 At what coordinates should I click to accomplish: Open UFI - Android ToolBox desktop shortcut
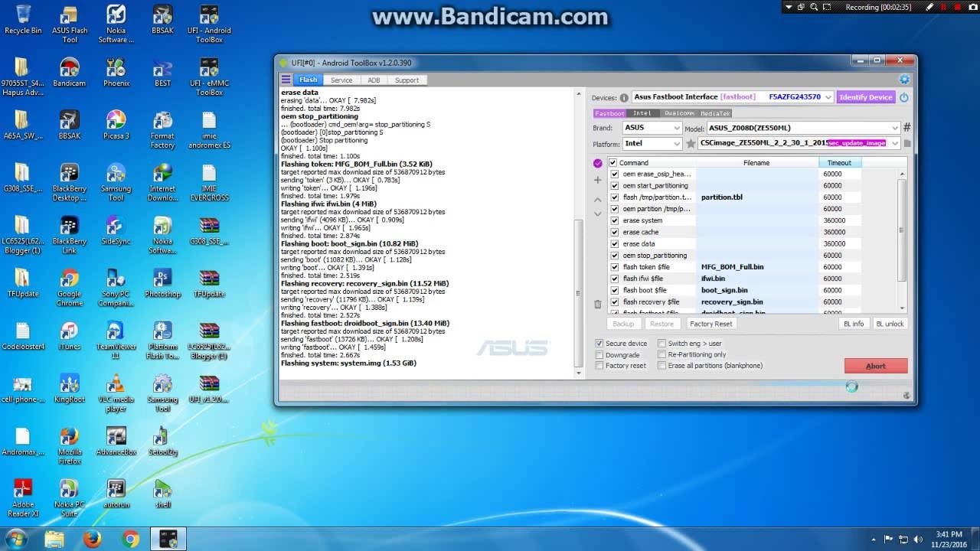coord(209,24)
